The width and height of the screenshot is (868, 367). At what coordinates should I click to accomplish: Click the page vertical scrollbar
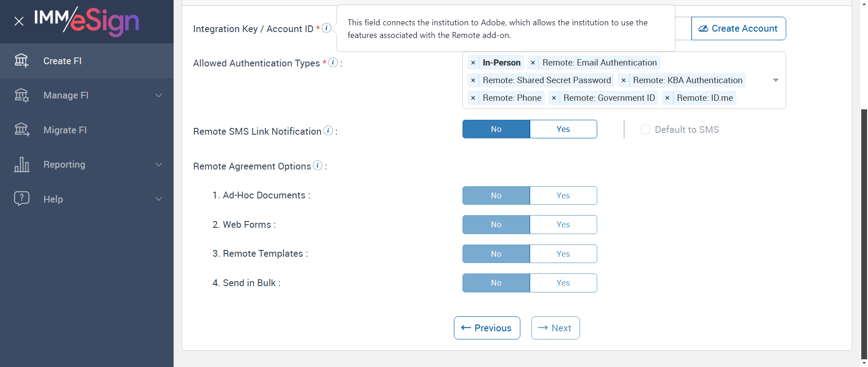tap(864, 226)
